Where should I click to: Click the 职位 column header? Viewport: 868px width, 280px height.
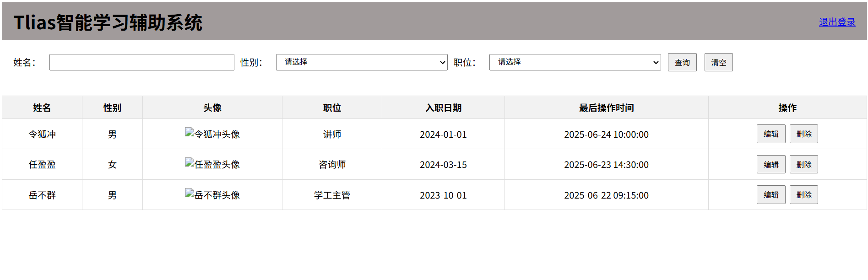332,108
